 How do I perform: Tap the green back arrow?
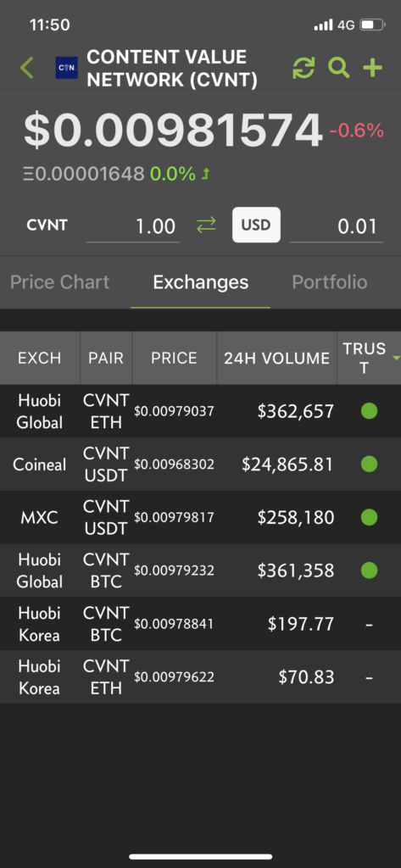point(26,68)
